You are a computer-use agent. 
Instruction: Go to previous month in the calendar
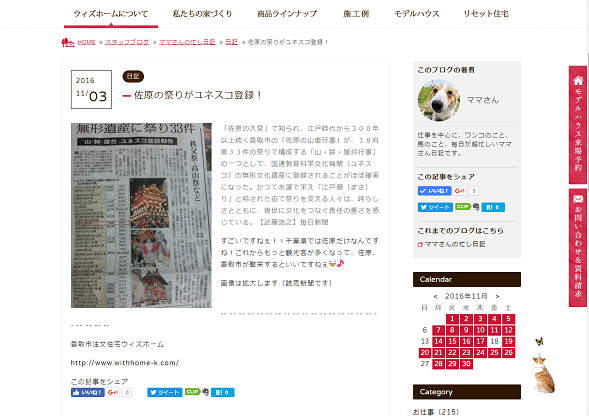tap(435, 296)
